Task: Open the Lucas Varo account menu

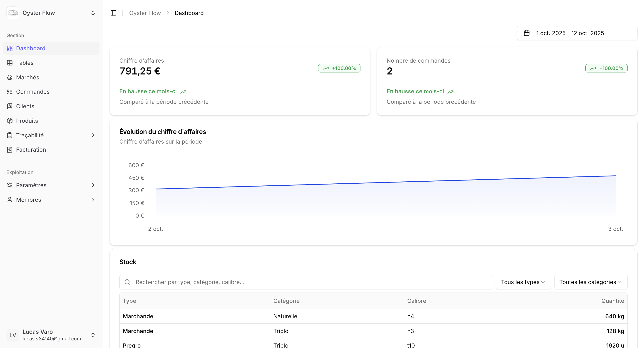Action: (x=51, y=335)
